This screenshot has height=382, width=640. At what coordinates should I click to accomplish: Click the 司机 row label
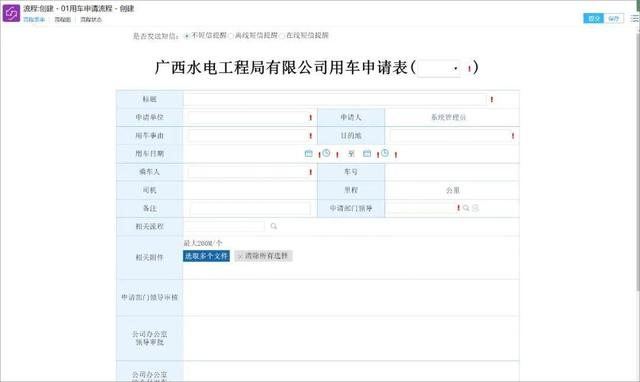[x=149, y=190]
